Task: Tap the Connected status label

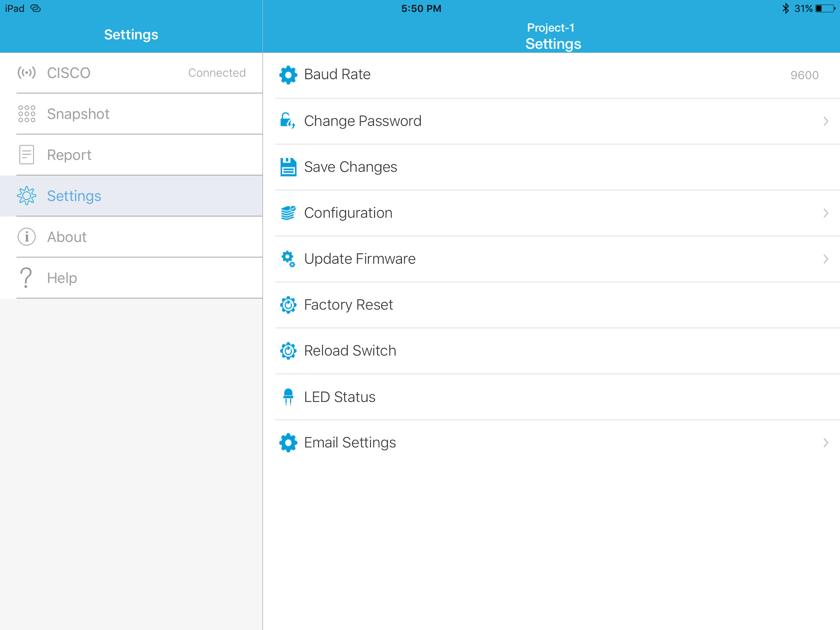Action: (217, 73)
